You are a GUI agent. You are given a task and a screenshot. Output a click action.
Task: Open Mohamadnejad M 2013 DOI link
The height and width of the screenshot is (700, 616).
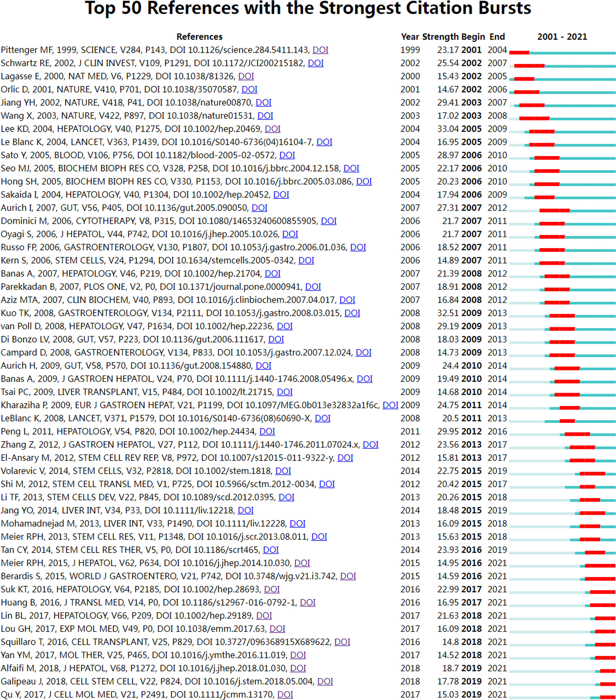[x=297, y=523]
